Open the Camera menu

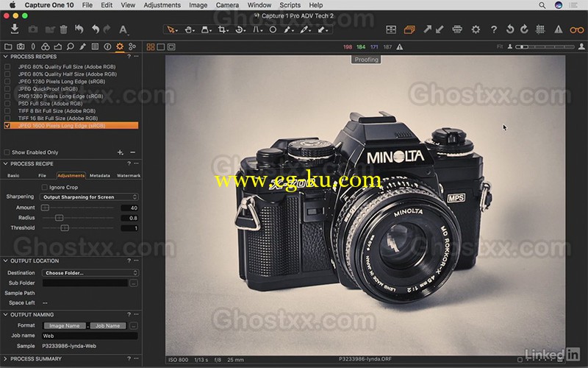point(227,5)
